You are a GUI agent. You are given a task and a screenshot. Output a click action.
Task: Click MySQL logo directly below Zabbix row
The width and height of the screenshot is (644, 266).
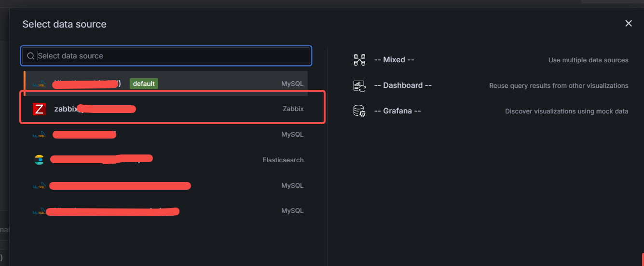pyautogui.click(x=39, y=135)
